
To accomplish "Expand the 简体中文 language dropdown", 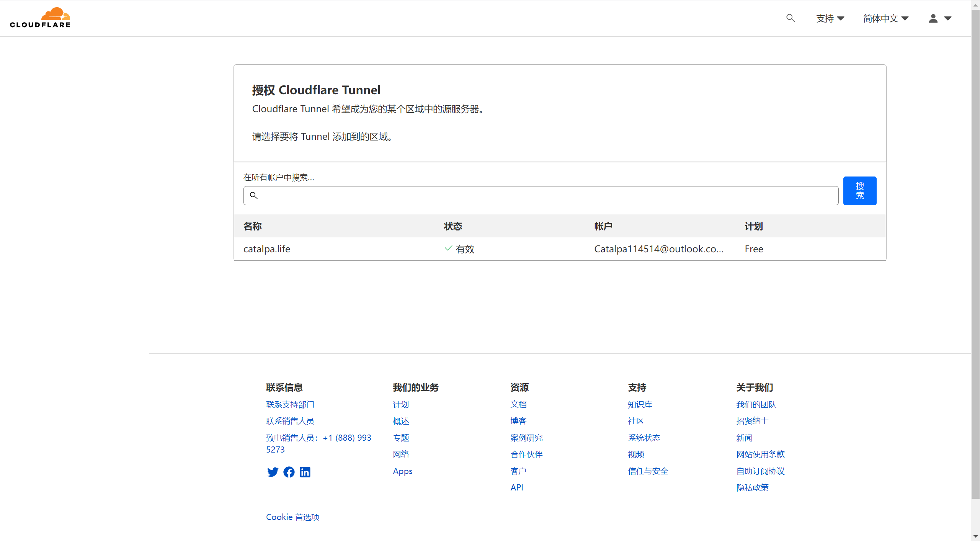I will [886, 18].
